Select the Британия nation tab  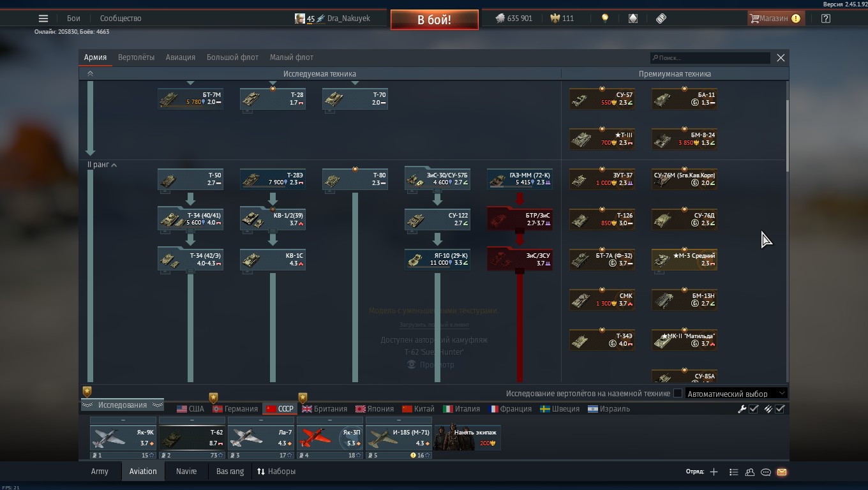point(325,409)
